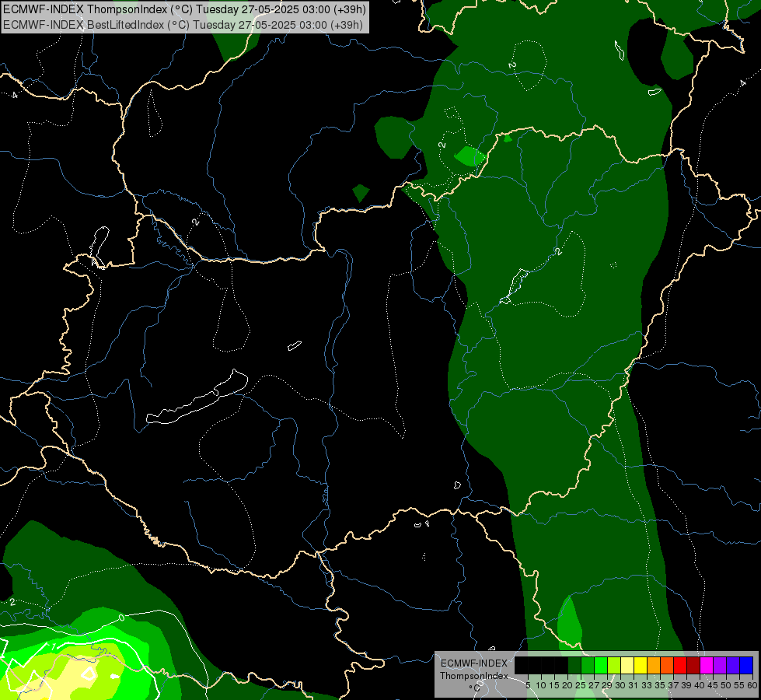Select the yellow-green 29-30 legend swatch
Viewport: 761px width, 700px height.
coord(614,665)
